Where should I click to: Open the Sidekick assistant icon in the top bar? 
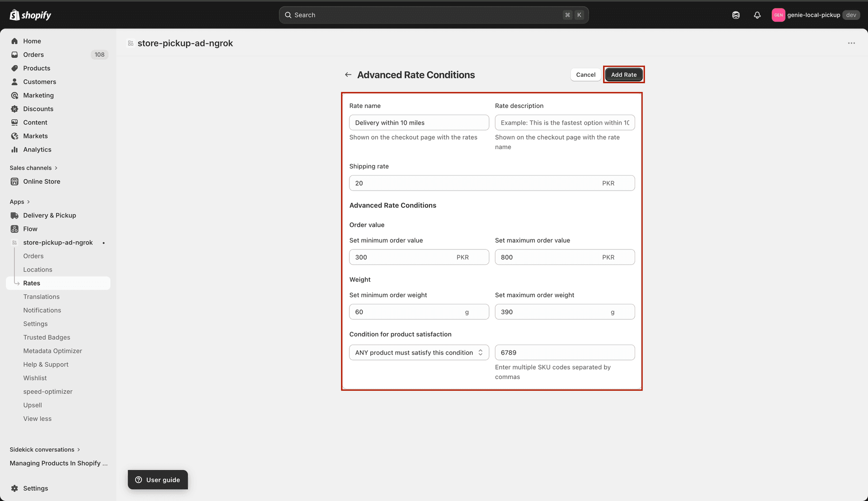tap(736, 15)
